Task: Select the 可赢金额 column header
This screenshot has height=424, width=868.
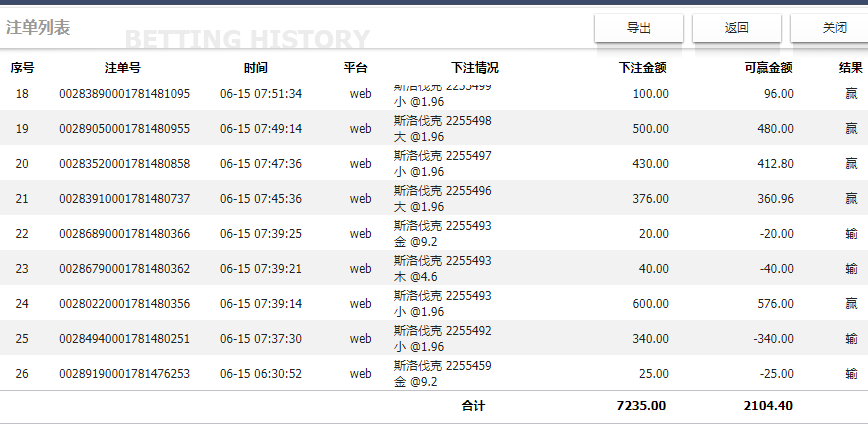Action: point(768,68)
